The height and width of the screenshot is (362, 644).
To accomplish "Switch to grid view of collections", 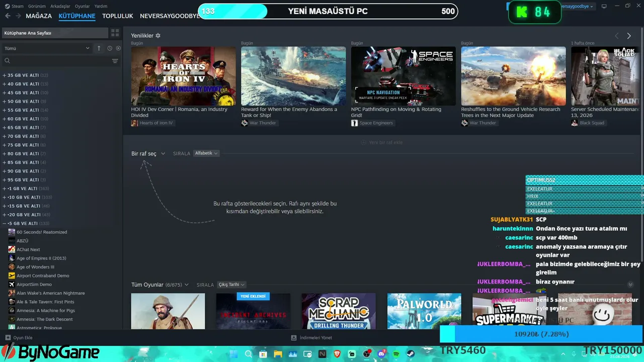I will [115, 33].
